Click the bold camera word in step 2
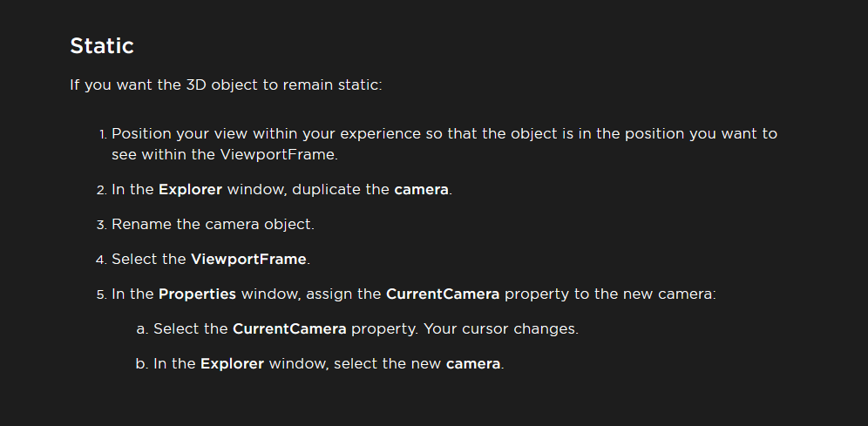Viewport: 868px width, 426px height. coord(421,189)
